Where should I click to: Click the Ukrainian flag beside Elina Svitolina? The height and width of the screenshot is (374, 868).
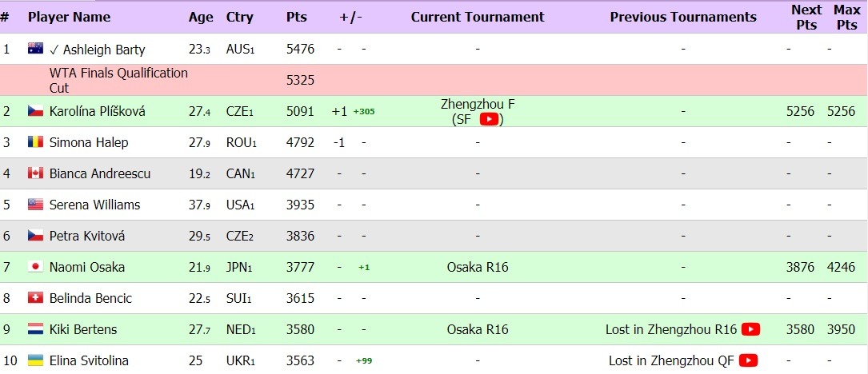[x=35, y=360]
